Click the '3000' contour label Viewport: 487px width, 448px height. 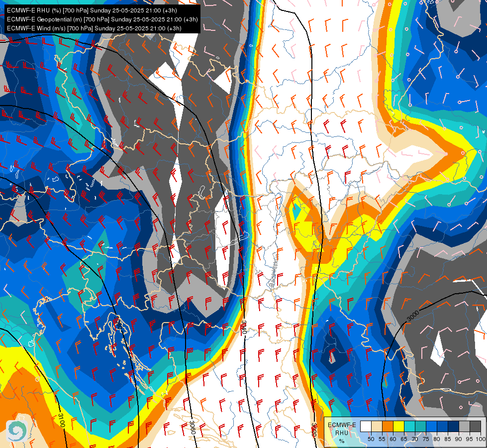(x=413, y=316)
